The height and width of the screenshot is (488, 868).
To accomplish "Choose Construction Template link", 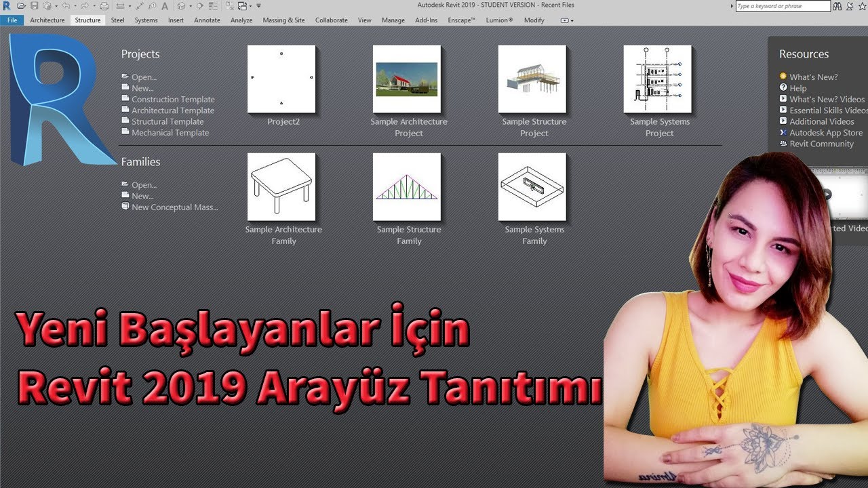I will 173,100.
